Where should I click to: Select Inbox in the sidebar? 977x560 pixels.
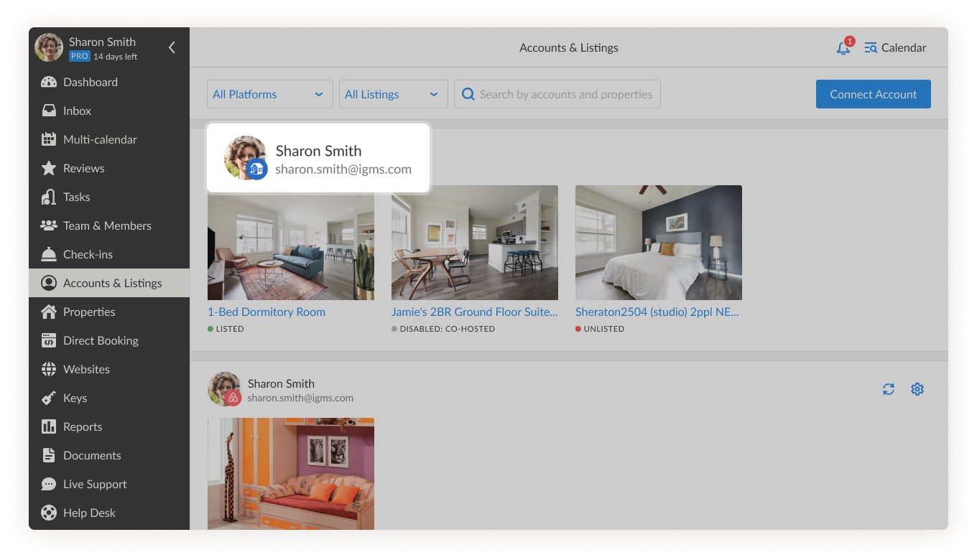[109, 111]
